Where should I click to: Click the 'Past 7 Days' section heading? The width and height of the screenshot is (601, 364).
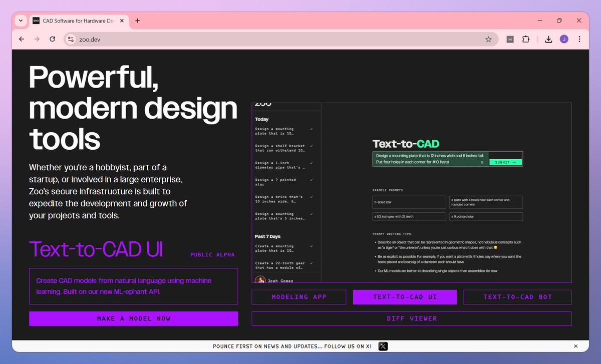click(267, 236)
